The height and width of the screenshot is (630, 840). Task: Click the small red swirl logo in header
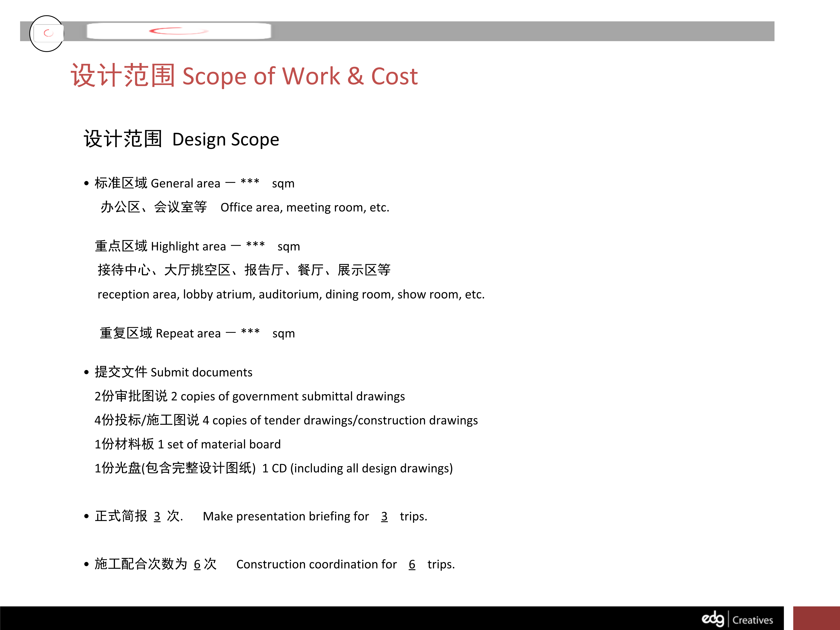click(48, 33)
